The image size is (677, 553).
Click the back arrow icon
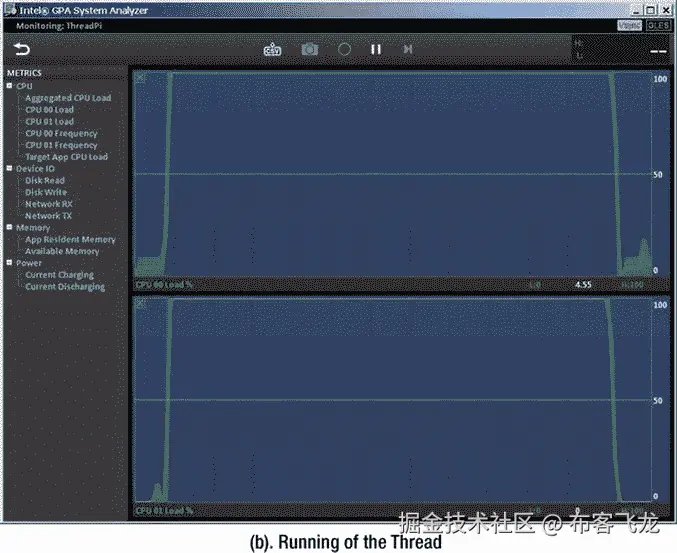point(22,49)
